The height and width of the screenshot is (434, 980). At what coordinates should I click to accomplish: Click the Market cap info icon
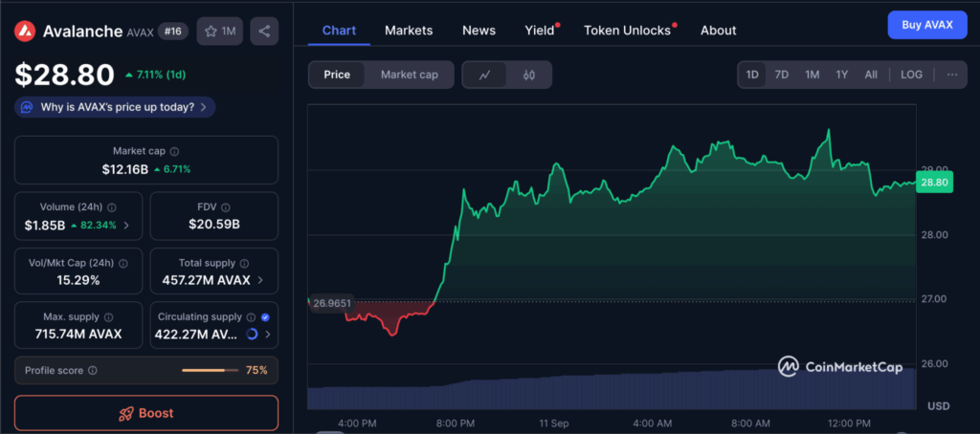[174, 151]
